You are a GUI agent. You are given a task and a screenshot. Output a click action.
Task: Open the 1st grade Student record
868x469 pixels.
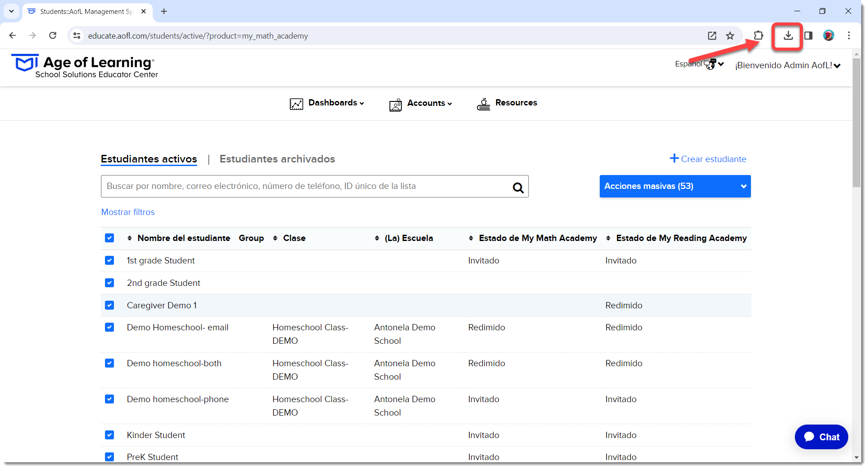coord(161,260)
